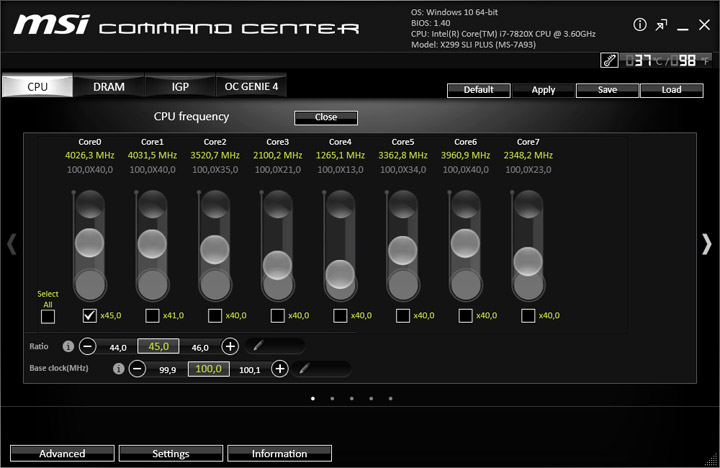
Task: Check the Core7 checkbox
Action: (x=528, y=316)
